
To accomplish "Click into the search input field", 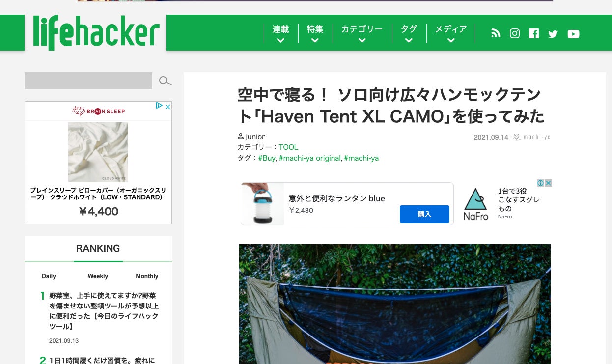I will point(88,81).
